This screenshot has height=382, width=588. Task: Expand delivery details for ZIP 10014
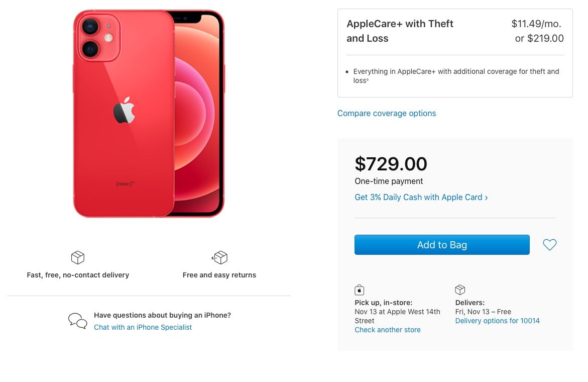[497, 321]
